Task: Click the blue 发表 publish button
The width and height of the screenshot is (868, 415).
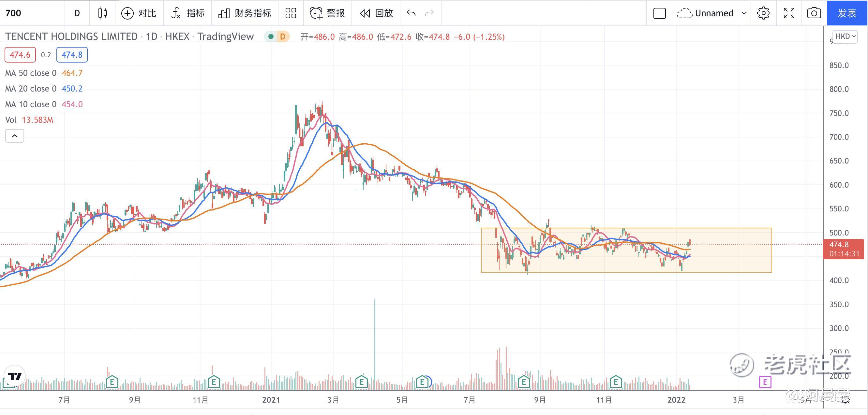Action: point(847,13)
